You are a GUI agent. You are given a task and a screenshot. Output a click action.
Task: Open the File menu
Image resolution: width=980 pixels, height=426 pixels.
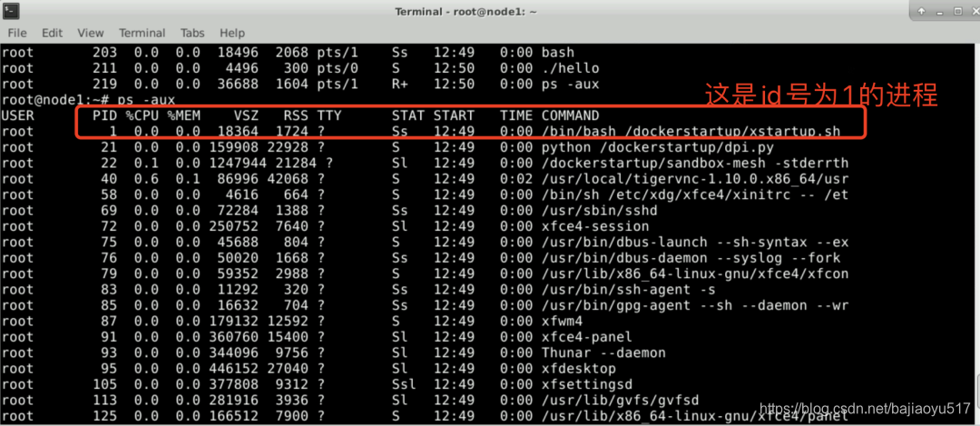[x=17, y=34]
